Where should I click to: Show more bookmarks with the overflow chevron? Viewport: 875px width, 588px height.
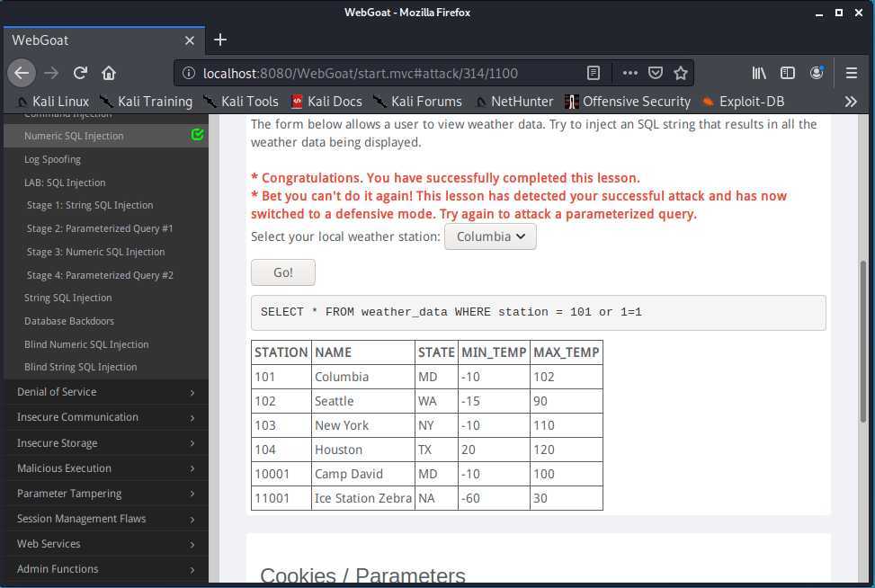851,102
